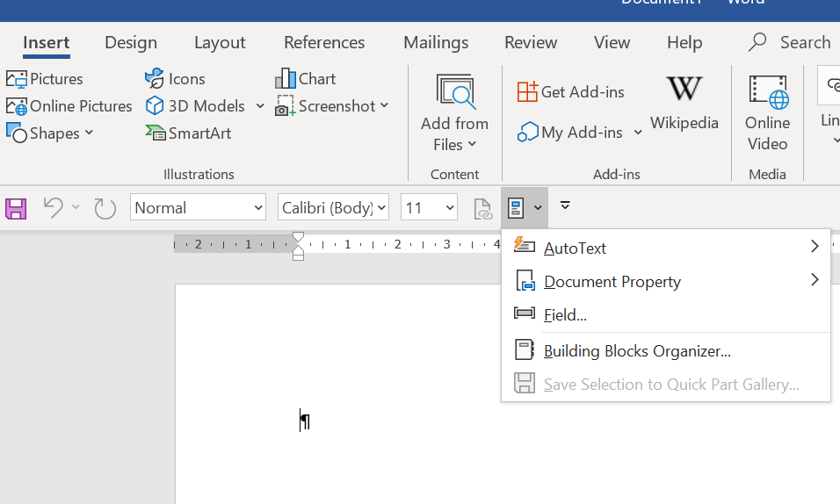Viewport: 840px width, 504px height.
Task: Switch to the Mailings tab
Action: tap(436, 42)
